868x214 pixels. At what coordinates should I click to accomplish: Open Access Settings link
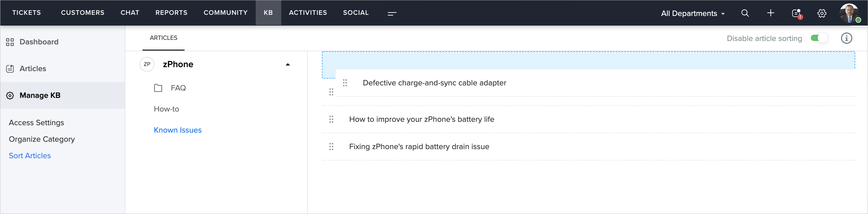[x=36, y=123]
